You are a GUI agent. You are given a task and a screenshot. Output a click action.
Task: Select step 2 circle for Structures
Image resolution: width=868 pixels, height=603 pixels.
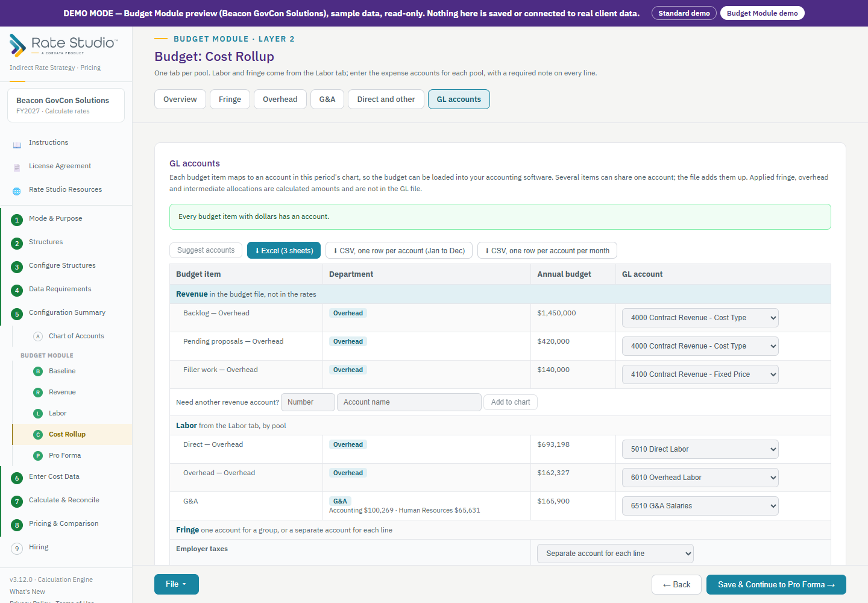[17, 244]
